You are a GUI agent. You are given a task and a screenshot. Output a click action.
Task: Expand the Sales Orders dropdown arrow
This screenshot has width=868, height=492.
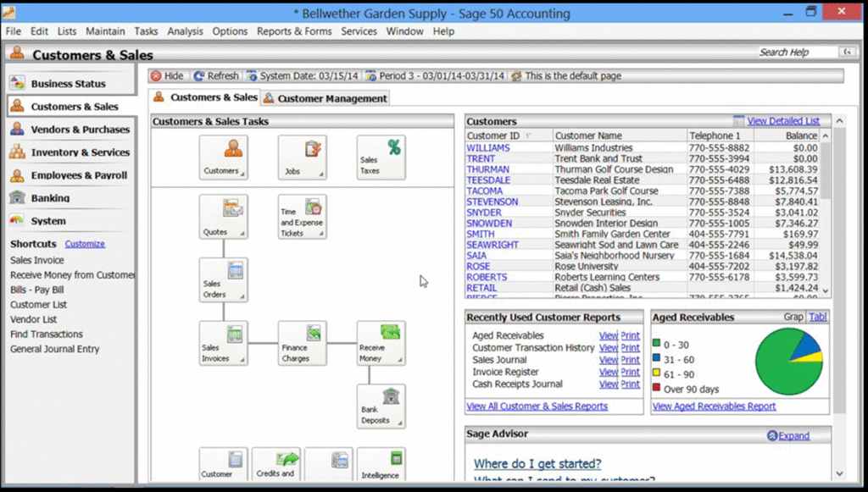coord(242,297)
